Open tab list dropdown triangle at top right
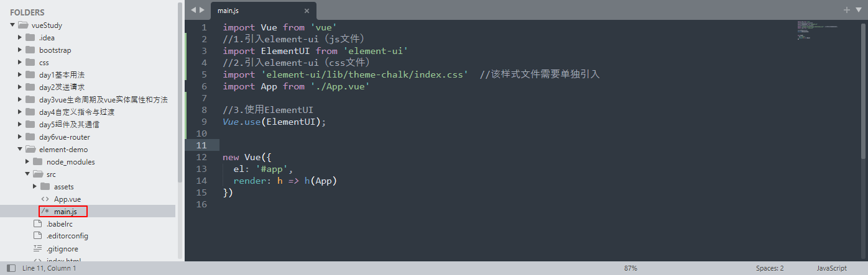This screenshot has width=868, height=275. pyautogui.click(x=859, y=10)
